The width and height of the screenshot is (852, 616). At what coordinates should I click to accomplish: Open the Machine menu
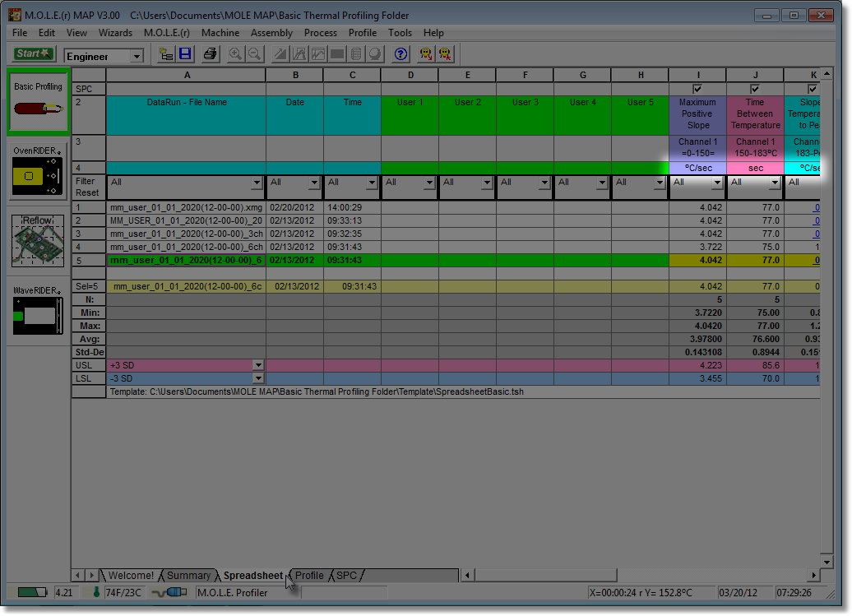point(220,33)
